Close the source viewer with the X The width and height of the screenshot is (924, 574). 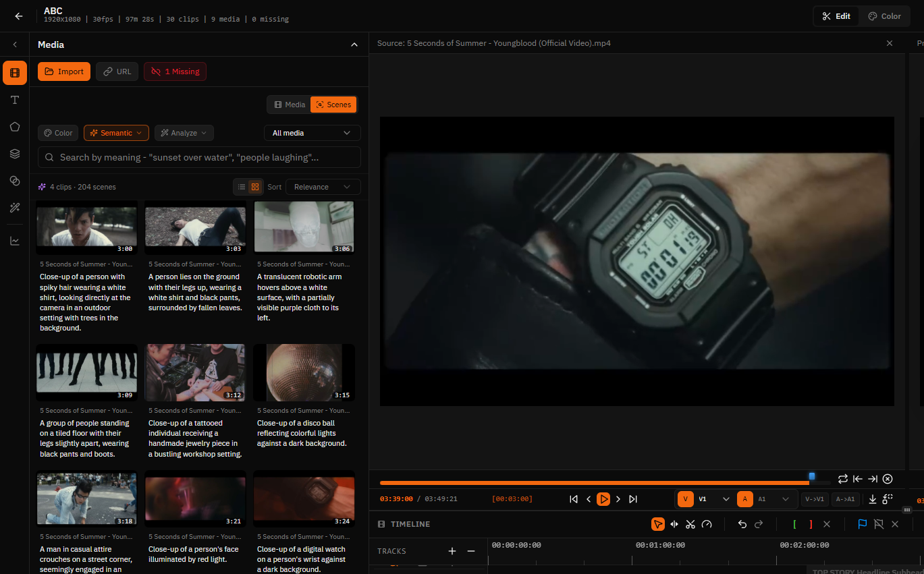[x=890, y=43]
